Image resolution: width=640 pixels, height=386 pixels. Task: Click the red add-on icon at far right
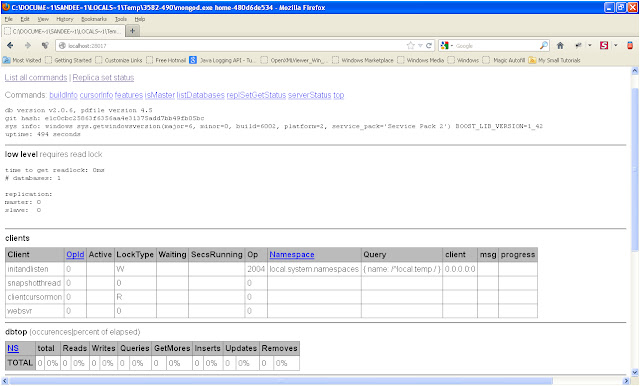[x=630, y=45]
